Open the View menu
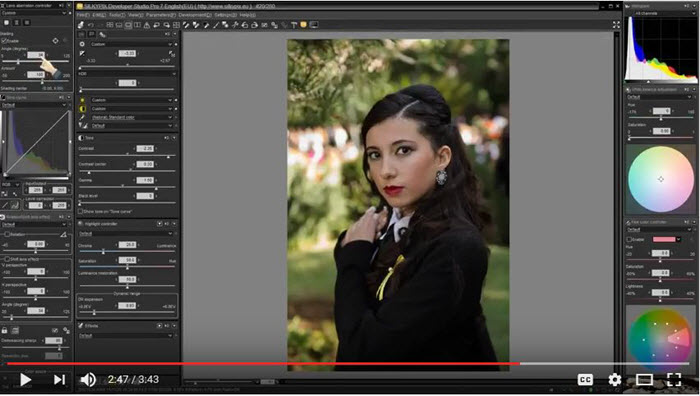 click(x=136, y=15)
